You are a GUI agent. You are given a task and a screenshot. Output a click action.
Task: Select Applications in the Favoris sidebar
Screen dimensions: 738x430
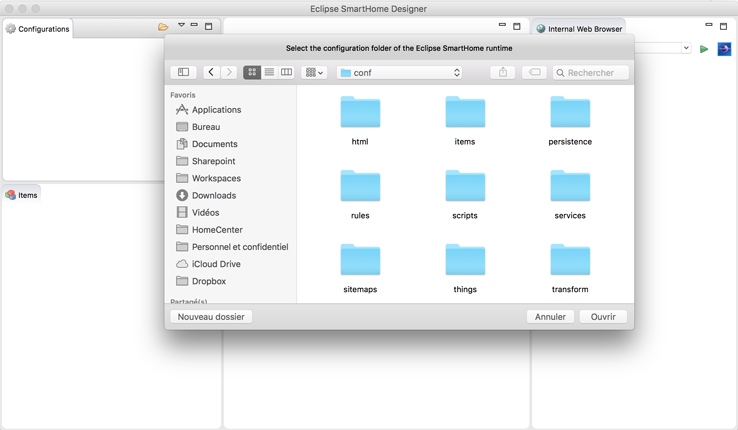209,110
